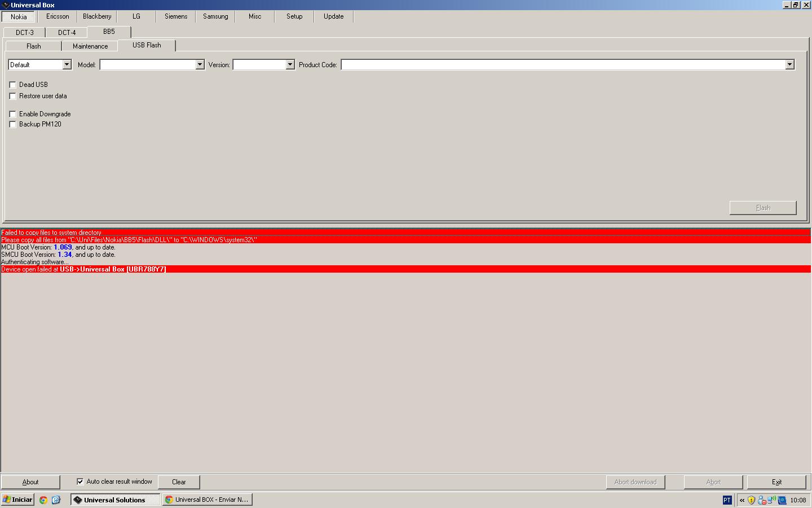Select the SMCU Boot Version log line
This screenshot has height=508, width=812.
(405, 255)
